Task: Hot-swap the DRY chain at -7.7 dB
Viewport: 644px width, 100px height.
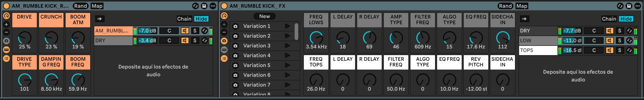Action: pyautogui.click(x=629, y=31)
